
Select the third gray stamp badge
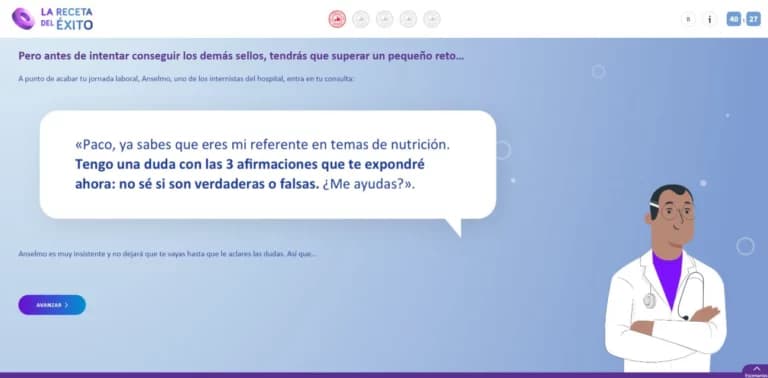(384, 19)
